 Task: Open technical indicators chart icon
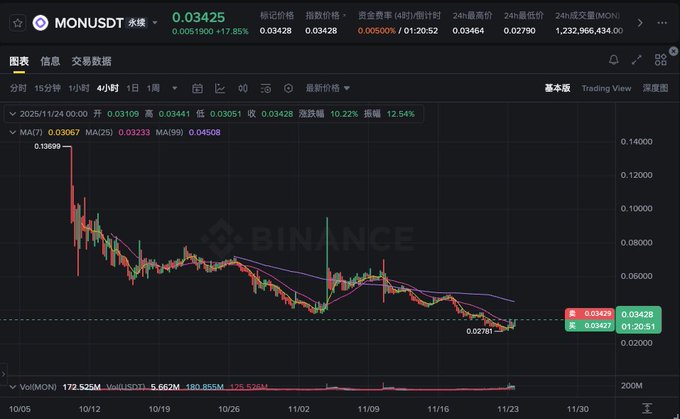click(x=220, y=88)
